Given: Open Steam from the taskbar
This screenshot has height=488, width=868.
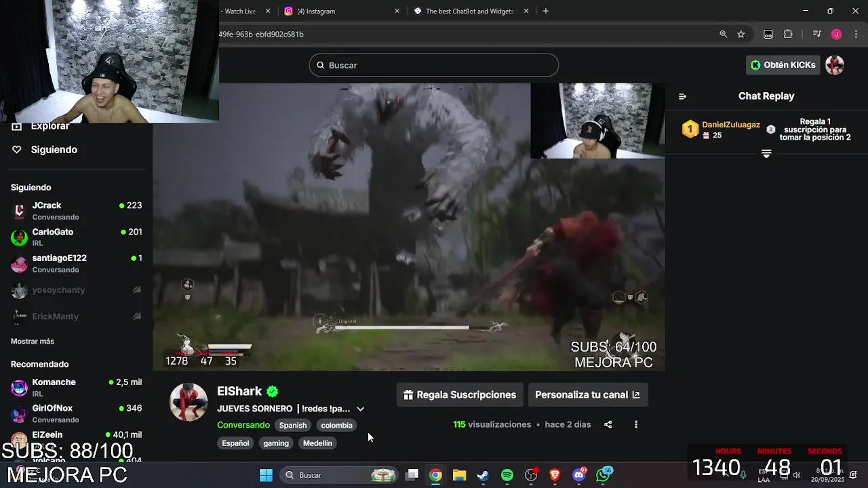Looking at the screenshot, I should click(x=483, y=475).
